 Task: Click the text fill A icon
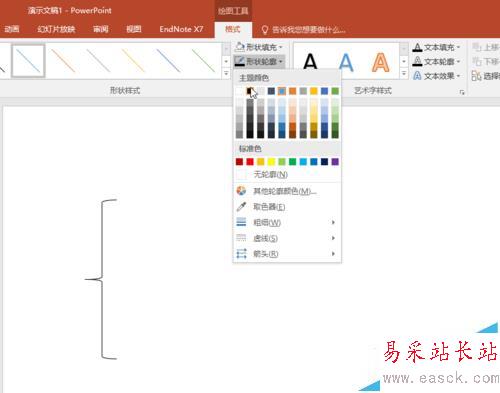(x=417, y=47)
